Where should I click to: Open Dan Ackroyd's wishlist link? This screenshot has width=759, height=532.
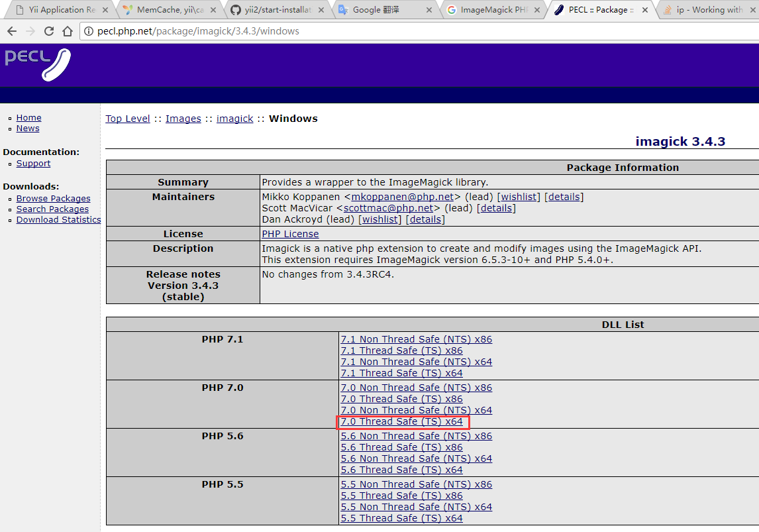click(x=379, y=219)
